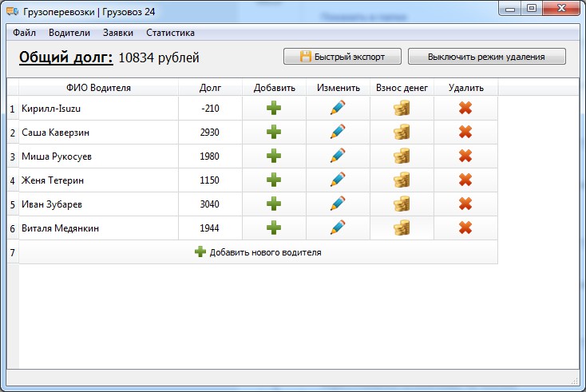Click Выключить режим удаления button
The image size is (586, 392).
point(486,57)
